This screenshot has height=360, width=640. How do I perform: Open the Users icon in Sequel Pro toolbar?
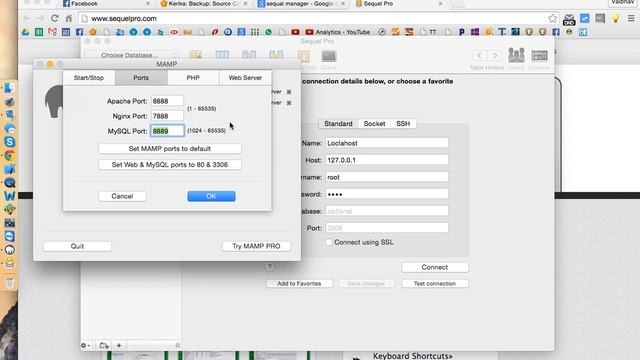click(x=516, y=55)
